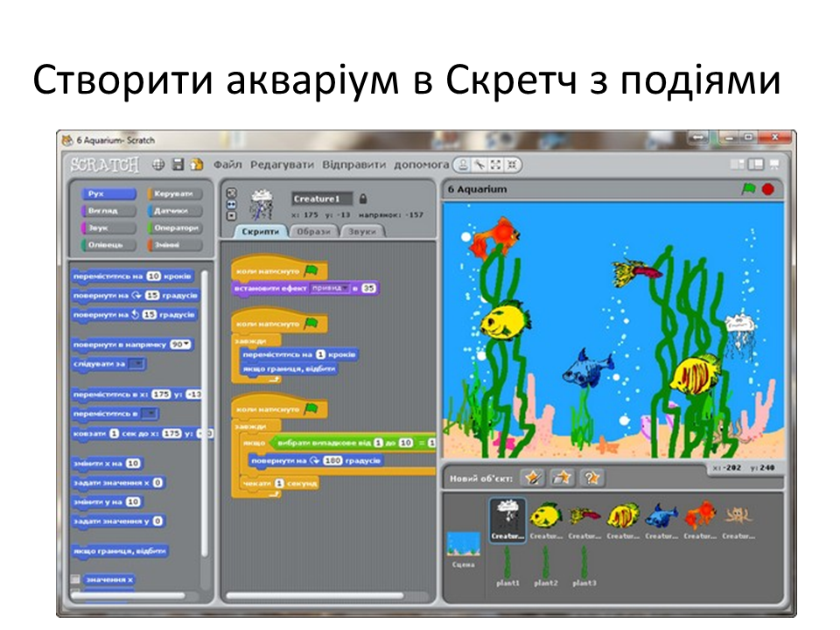This screenshot has width=840, height=630.
Task: Switch to the Образи tab
Action: pyautogui.click(x=314, y=231)
